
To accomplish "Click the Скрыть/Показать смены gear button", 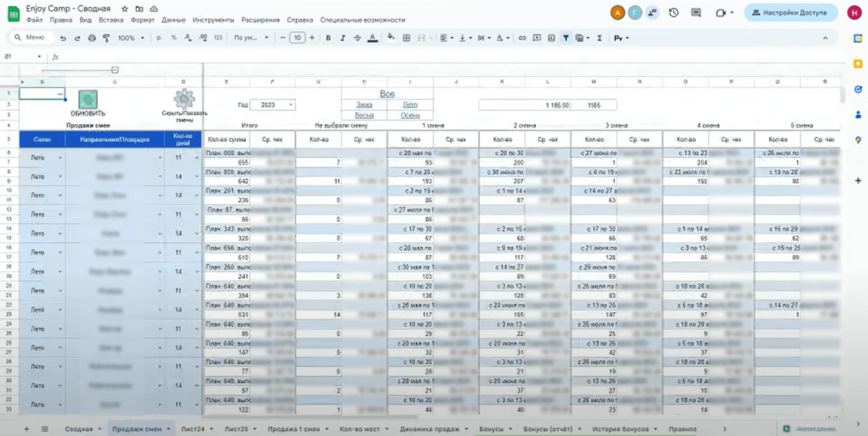I will pyautogui.click(x=184, y=99).
